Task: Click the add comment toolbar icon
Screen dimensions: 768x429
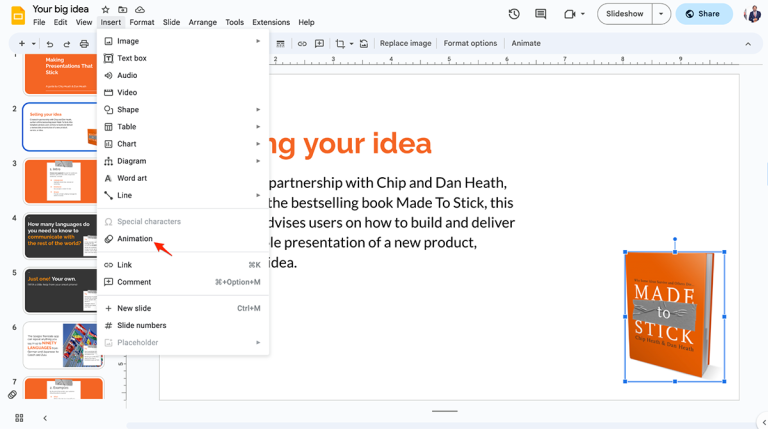Action: coord(319,44)
